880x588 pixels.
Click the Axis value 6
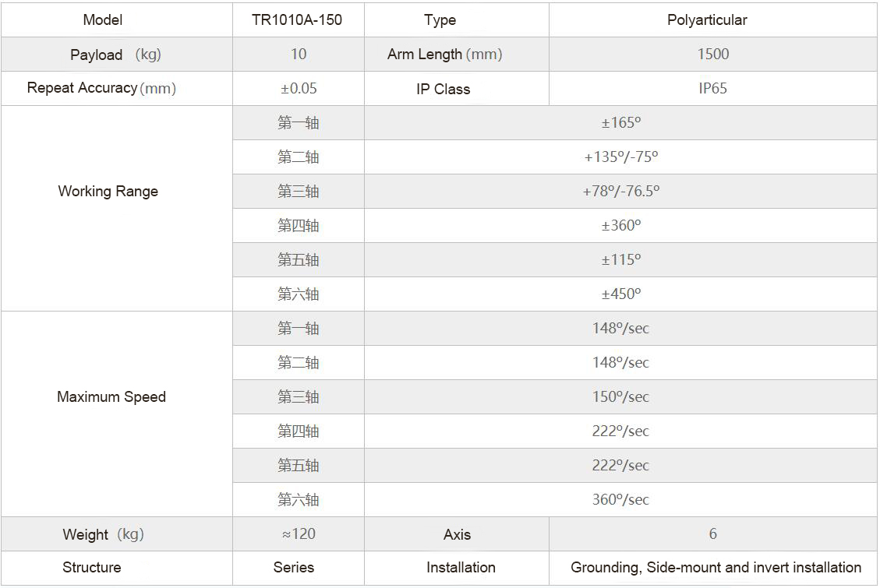point(712,533)
